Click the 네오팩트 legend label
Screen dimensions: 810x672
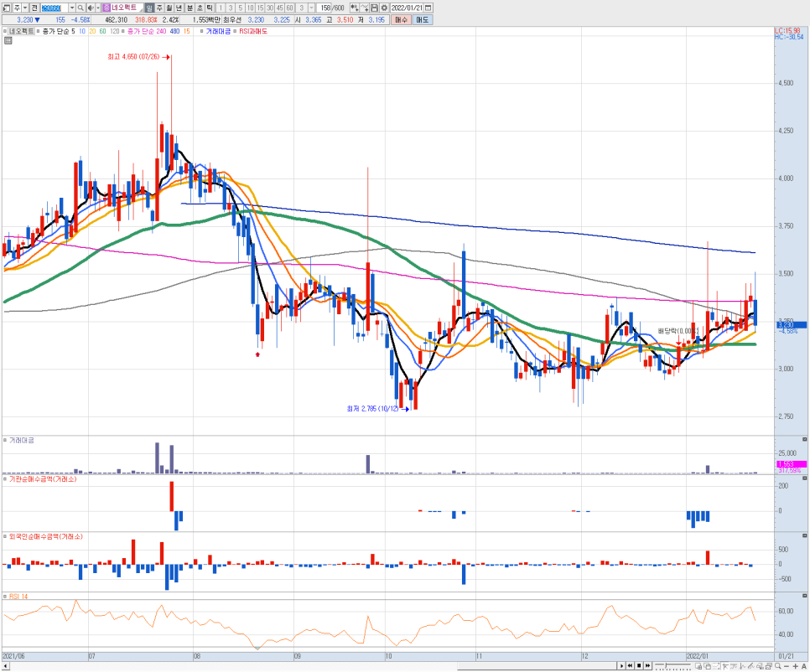[22, 32]
